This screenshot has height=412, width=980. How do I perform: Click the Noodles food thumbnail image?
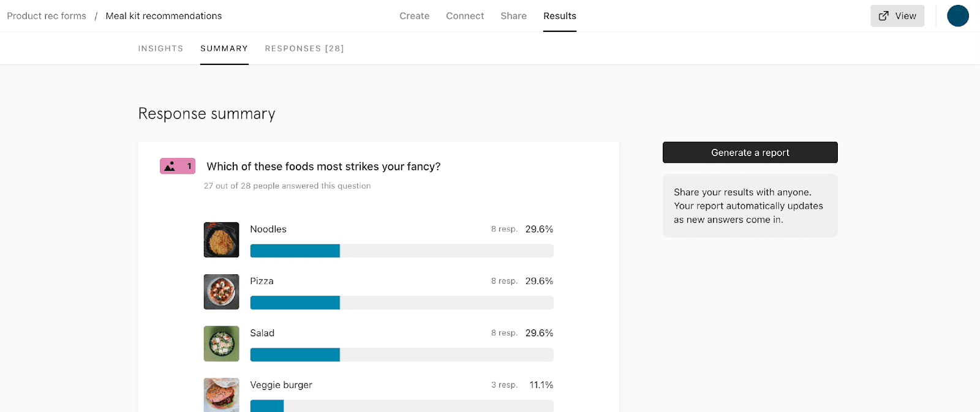point(221,239)
